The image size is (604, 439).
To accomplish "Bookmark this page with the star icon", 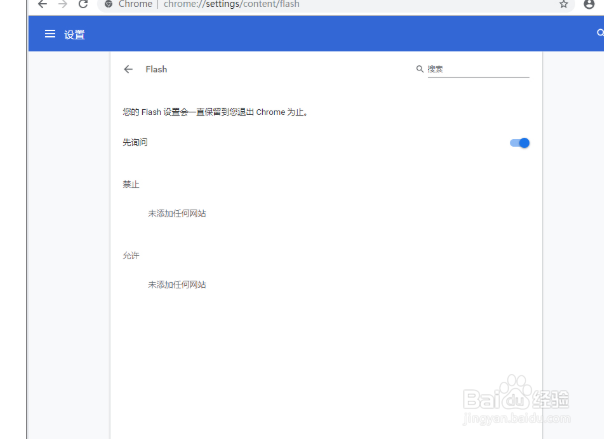I will pyautogui.click(x=564, y=4).
